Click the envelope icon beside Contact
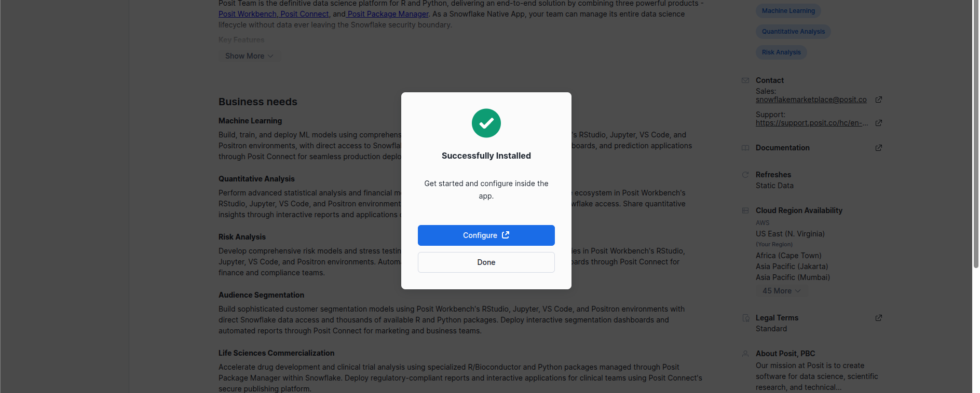This screenshot has height=393, width=980. (745, 80)
